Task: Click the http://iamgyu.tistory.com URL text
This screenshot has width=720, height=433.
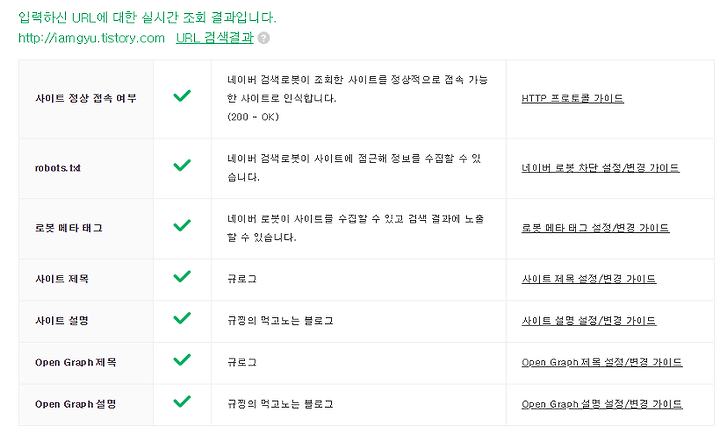Action: [x=91, y=38]
